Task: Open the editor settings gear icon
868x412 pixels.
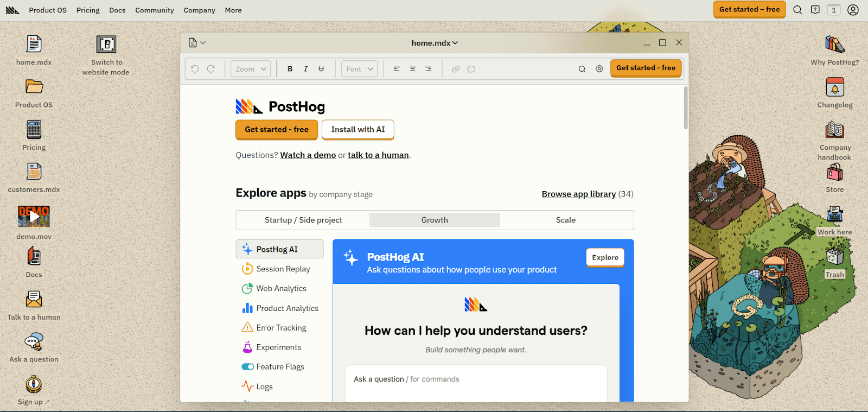Action: [599, 69]
